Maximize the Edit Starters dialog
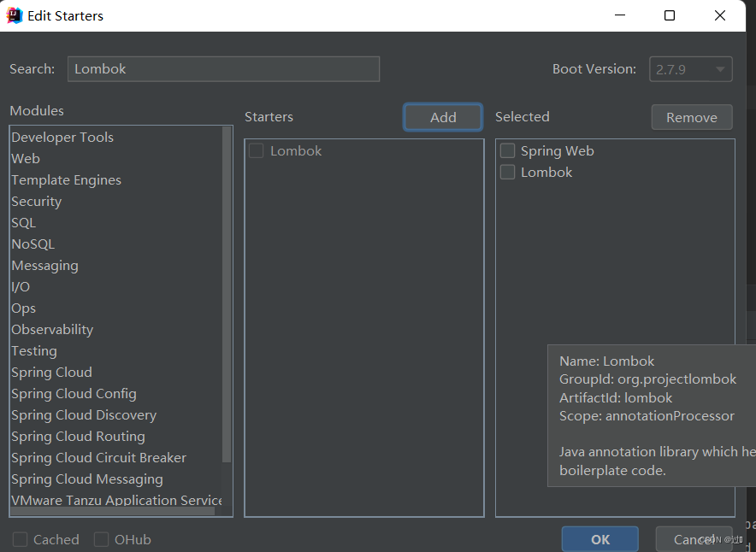This screenshot has width=756, height=552. point(670,15)
